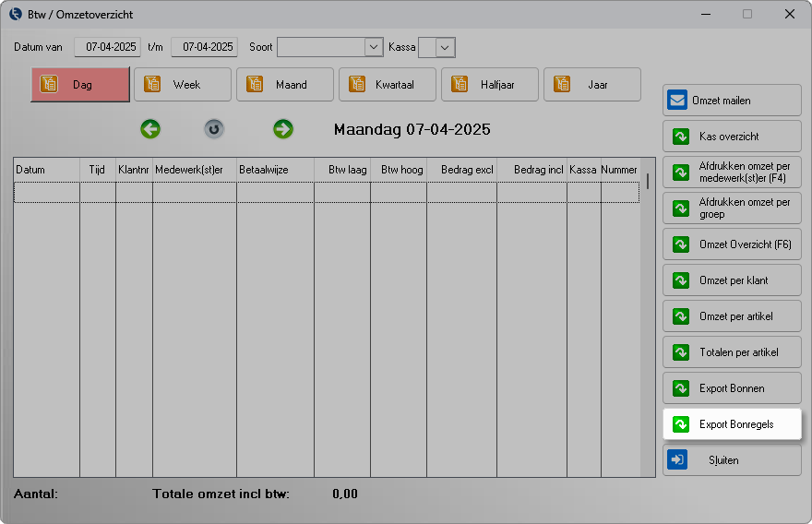812x524 pixels.
Task: Click the Omzet mailen button
Action: tap(732, 100)
